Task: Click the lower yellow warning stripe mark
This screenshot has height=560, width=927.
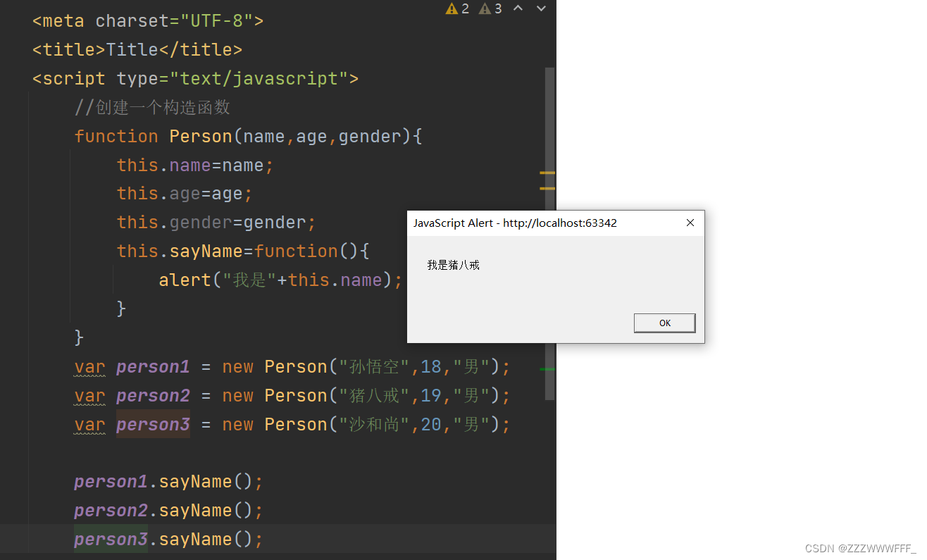Action: pos(547,188)
